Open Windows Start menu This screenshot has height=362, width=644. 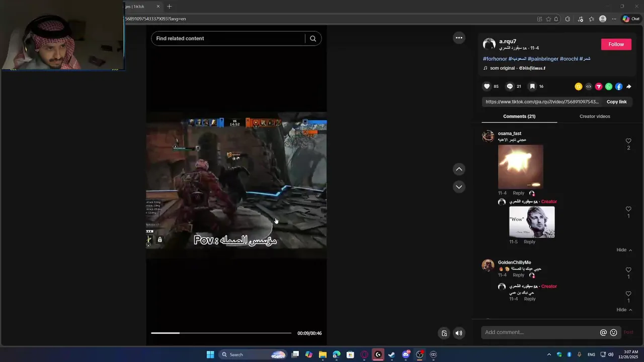pyautogui.click(x=210, y=354)
